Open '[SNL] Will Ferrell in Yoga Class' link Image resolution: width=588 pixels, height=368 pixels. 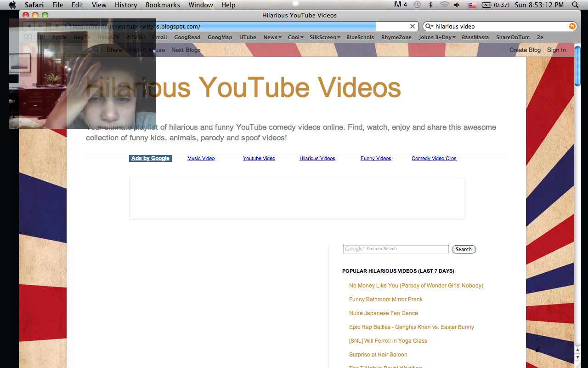(x=388, y=341)
